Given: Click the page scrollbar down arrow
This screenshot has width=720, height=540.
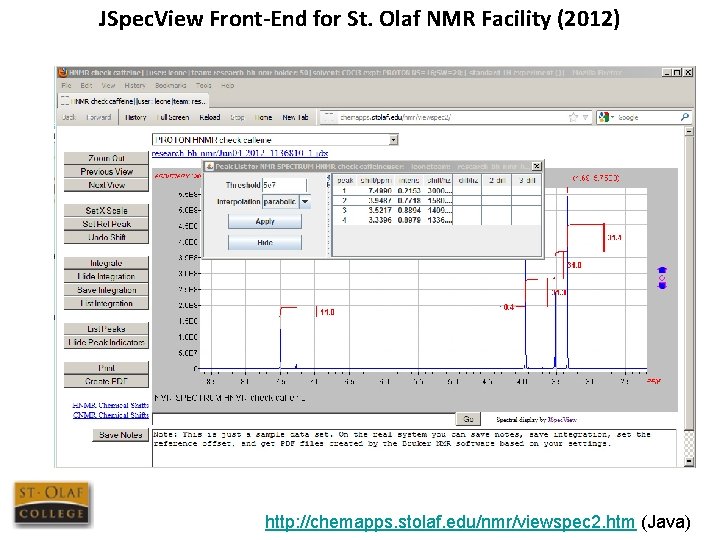Looking at the screenshot, I should coord(689,461).
